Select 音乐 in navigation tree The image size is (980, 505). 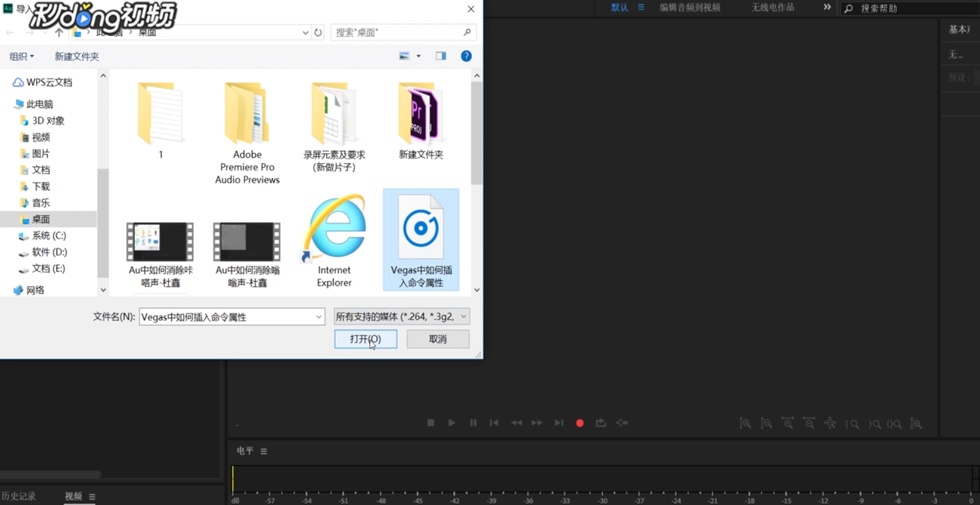(x=35, y=203)
